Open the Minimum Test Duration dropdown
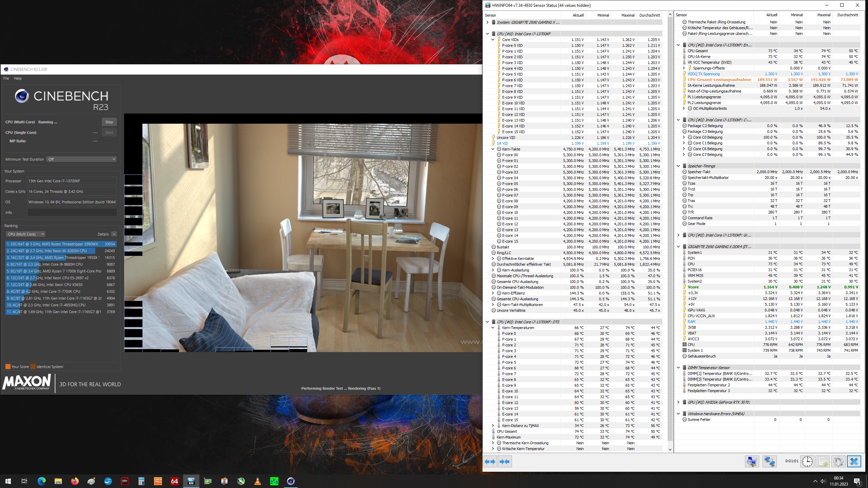The width and height of the screenshot is (868, 488). coord(81,159)
